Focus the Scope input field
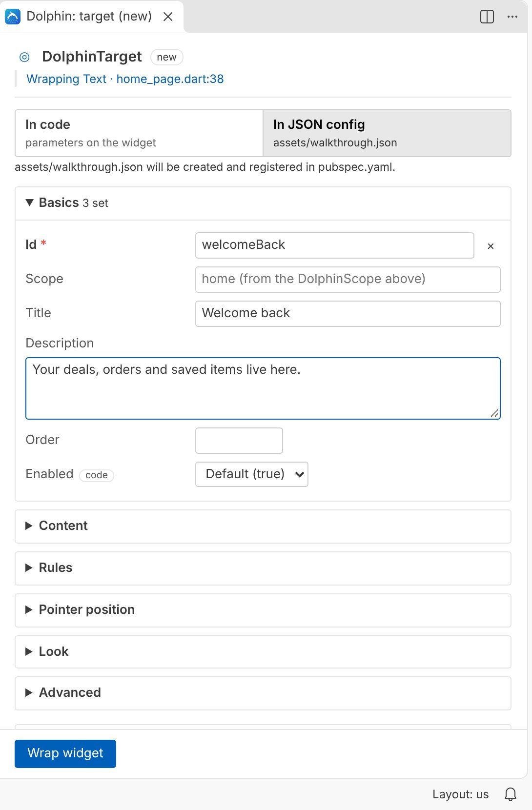The width and height of the screenshot is (532, 810). tap(348, 279)
